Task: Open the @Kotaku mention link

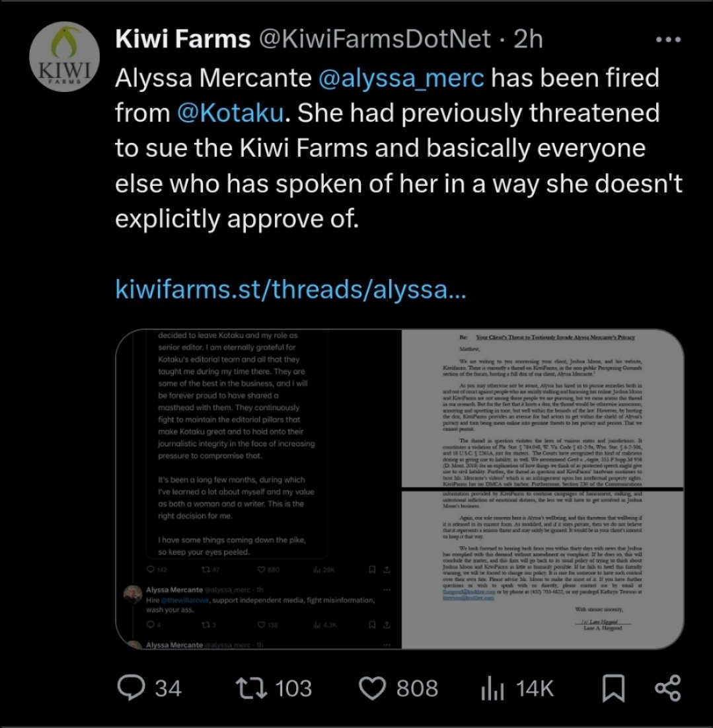Action: coord(231,113)
